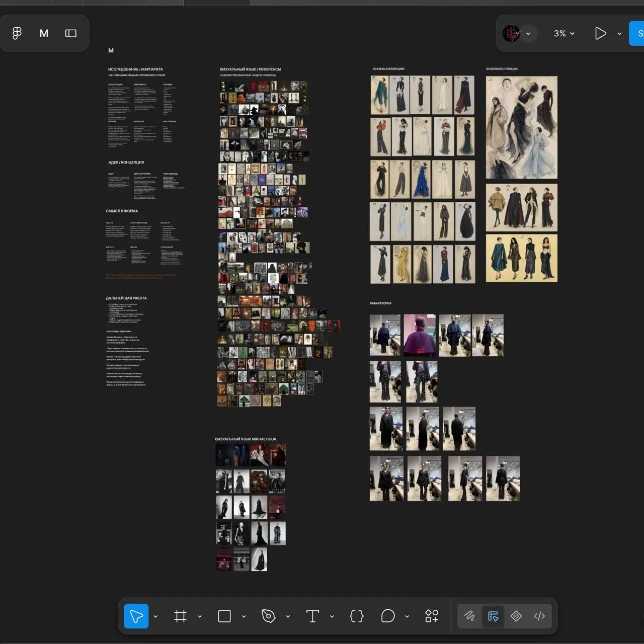Click the user avatar in the top bar

[511, 33]
